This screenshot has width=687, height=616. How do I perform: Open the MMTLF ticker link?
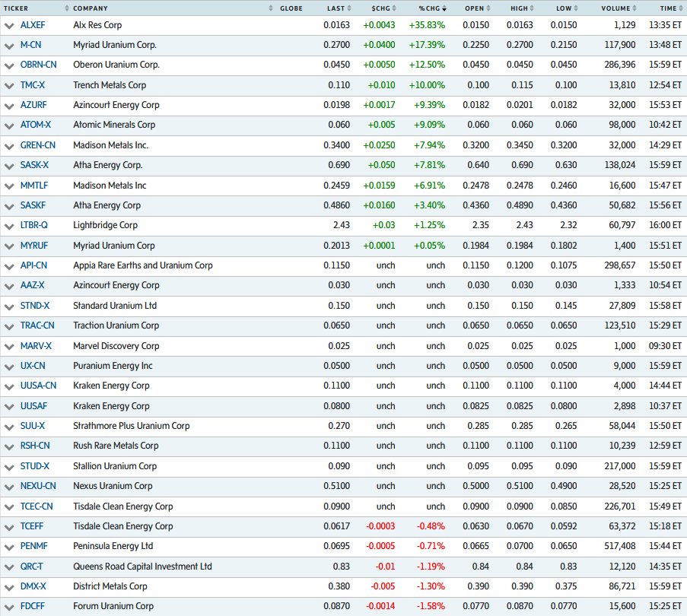click(34, 186)
